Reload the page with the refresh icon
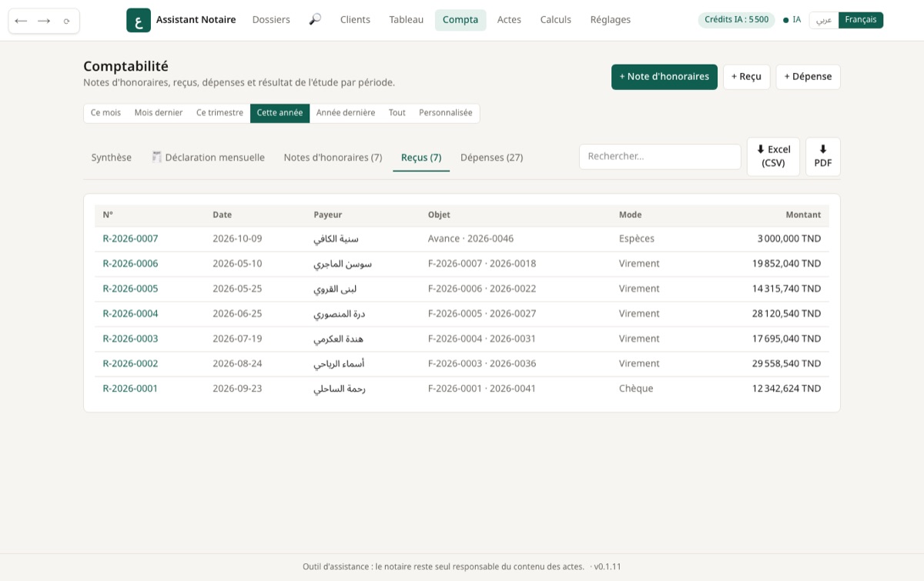924x581 pixels. [x=67, y=21]
